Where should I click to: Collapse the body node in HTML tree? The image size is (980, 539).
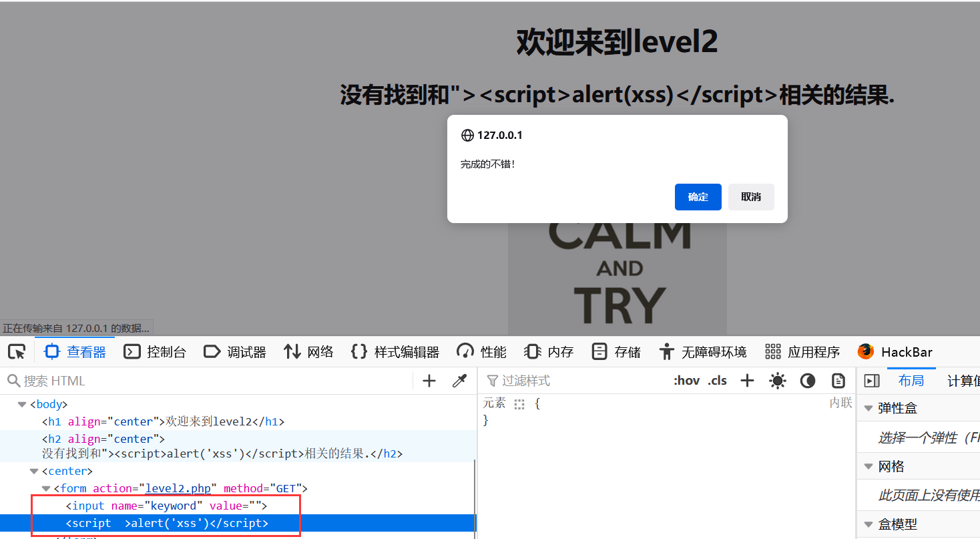(22, 405)
